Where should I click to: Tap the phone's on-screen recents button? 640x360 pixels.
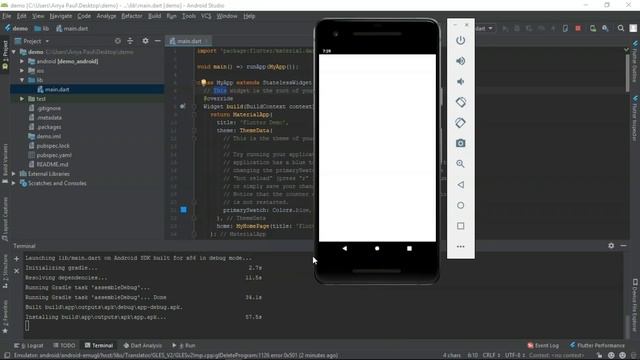409,248
